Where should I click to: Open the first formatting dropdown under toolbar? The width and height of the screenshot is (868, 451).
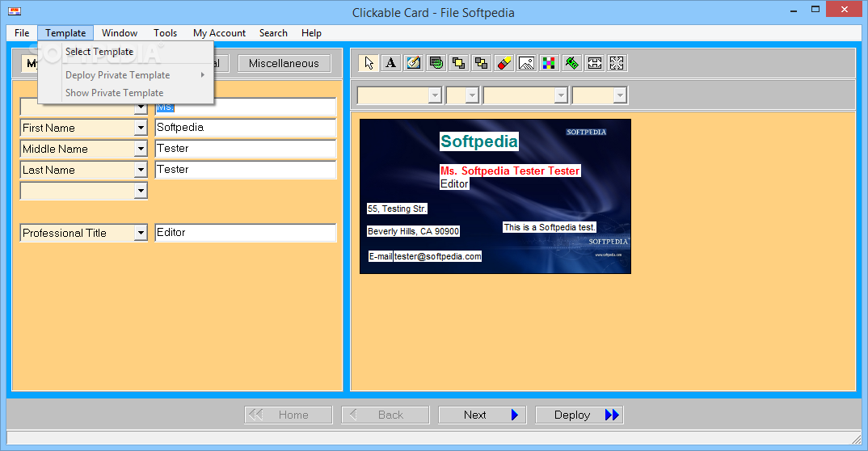pos(435,95)
